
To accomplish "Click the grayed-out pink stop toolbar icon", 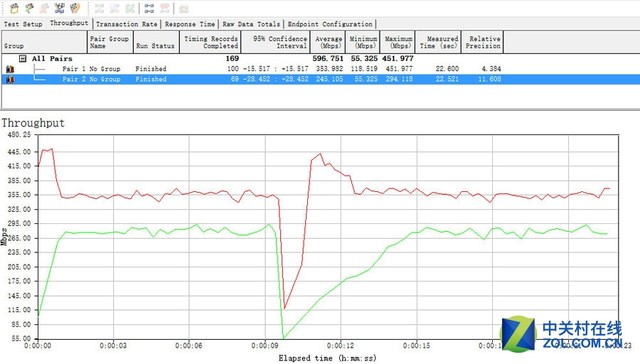I will tap(44, 8).
